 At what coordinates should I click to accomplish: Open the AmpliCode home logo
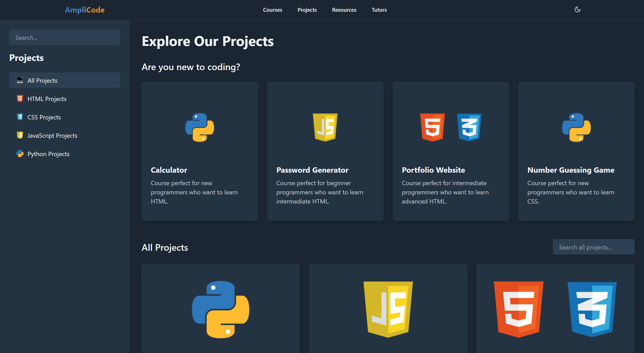(84, 10)
